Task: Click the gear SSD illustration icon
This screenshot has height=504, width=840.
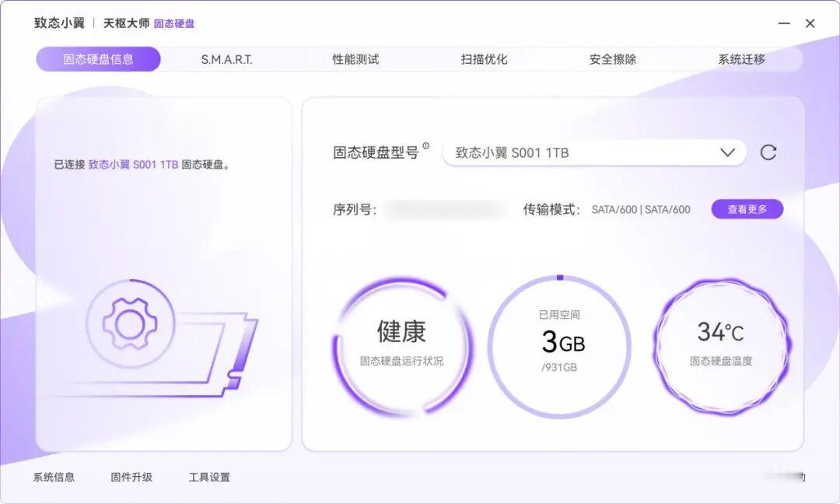Action: click(130, 324)
